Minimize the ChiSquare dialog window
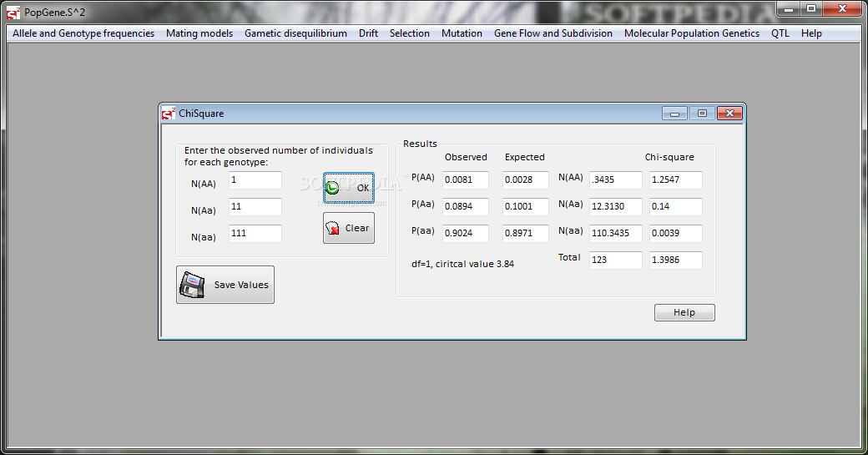 (675, 114)
